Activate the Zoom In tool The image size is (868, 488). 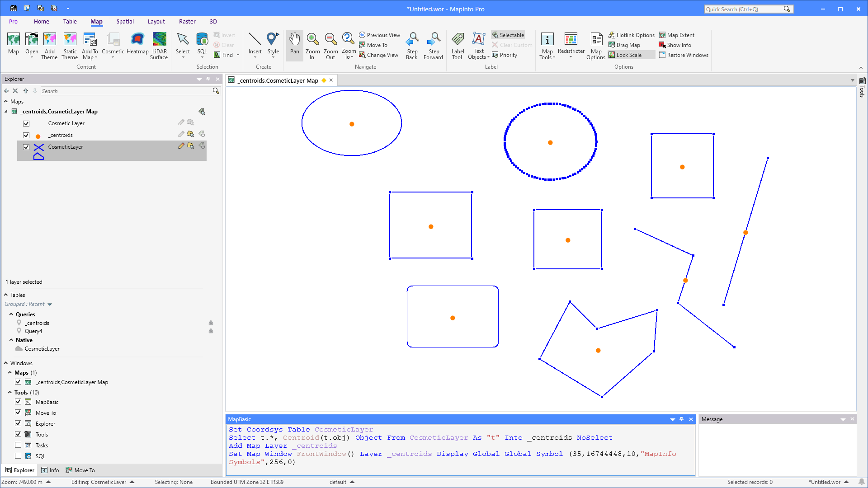[312, 45]
